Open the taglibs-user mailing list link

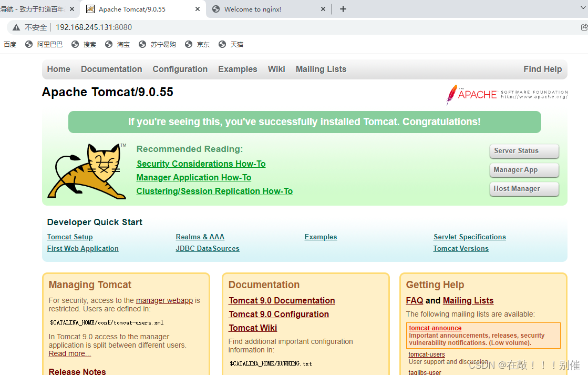pos(425,372)
